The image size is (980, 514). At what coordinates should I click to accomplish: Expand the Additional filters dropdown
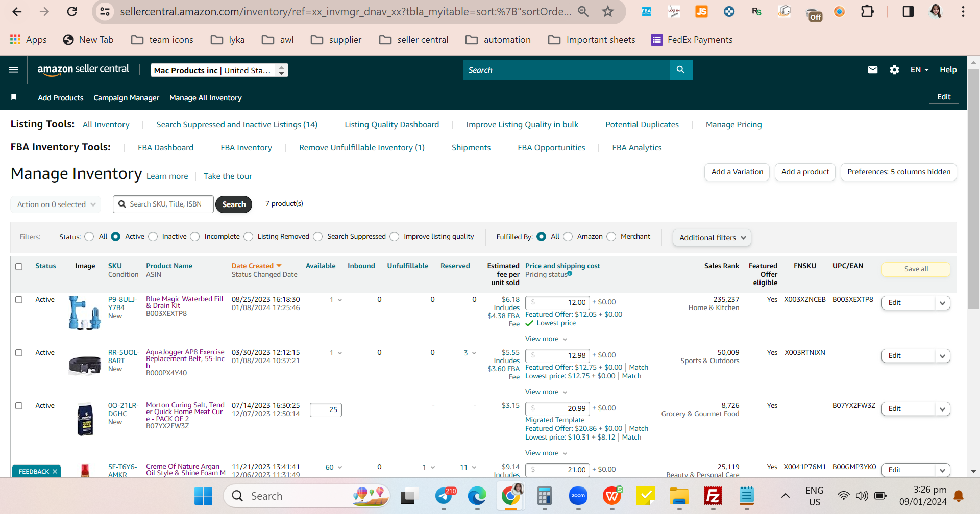pos(712,238)
